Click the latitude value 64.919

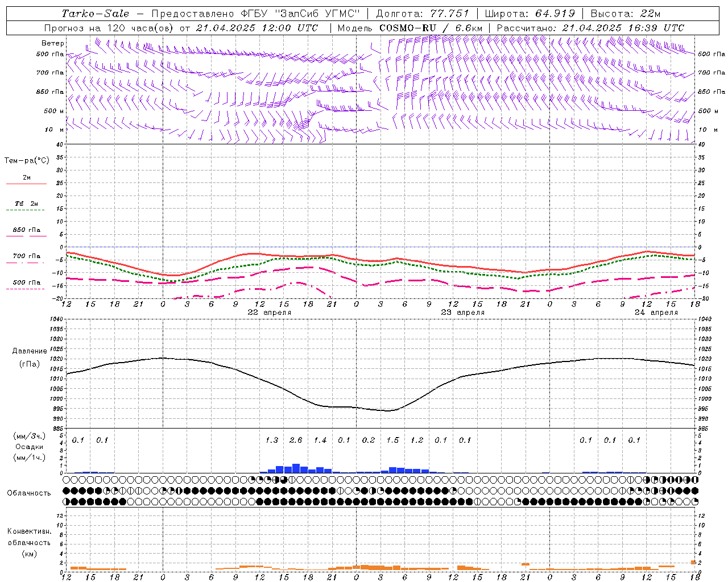tap(555, 14)
